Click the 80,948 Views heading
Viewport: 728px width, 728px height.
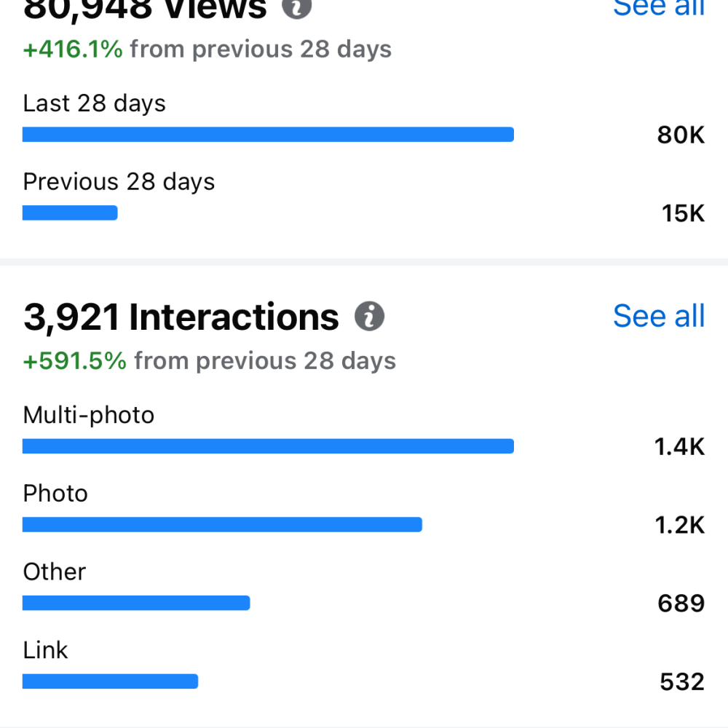pyautogui.click(x=145, y=8)
